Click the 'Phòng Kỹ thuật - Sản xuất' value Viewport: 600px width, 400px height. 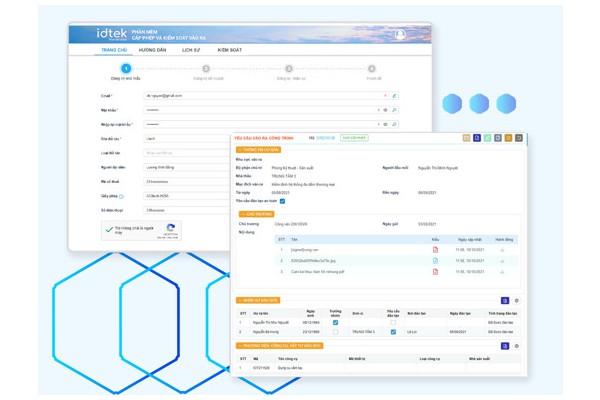click(292, 168)
